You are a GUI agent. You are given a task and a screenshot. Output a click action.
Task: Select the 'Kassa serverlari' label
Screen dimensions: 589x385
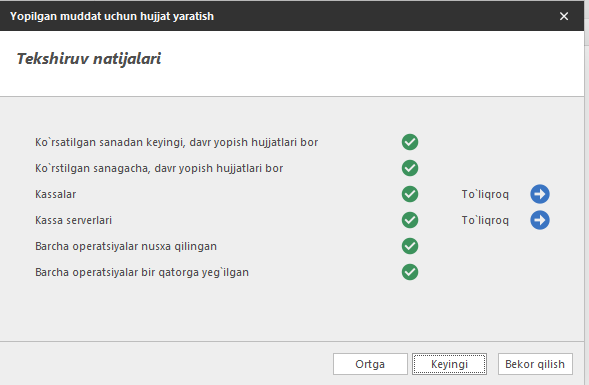73,220
